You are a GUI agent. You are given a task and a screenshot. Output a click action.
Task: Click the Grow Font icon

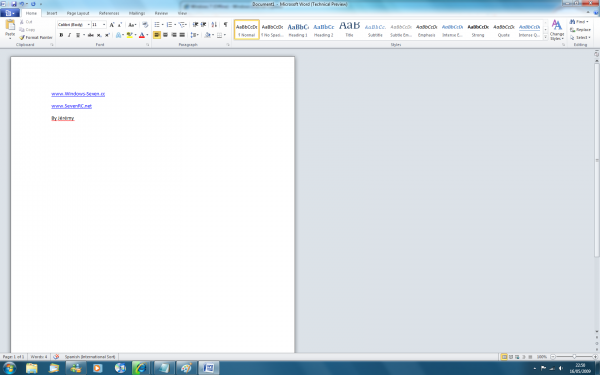coord(112,25)
